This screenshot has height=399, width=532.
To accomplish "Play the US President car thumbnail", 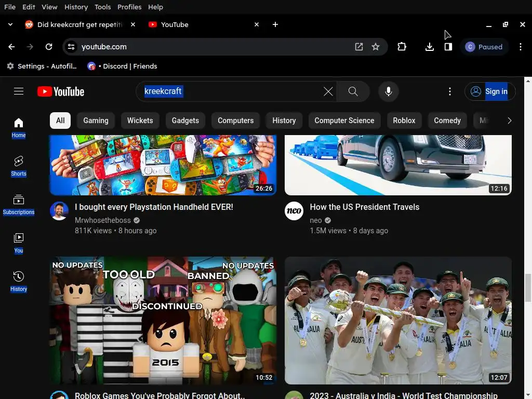I will point(398,165).
